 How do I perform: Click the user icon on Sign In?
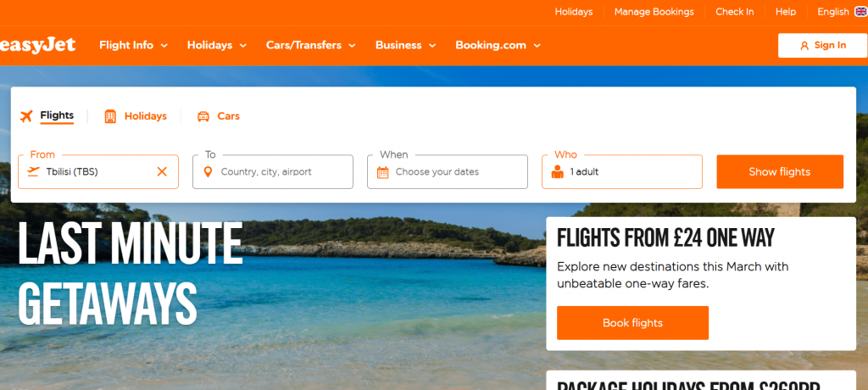click(x=804, y=46)
